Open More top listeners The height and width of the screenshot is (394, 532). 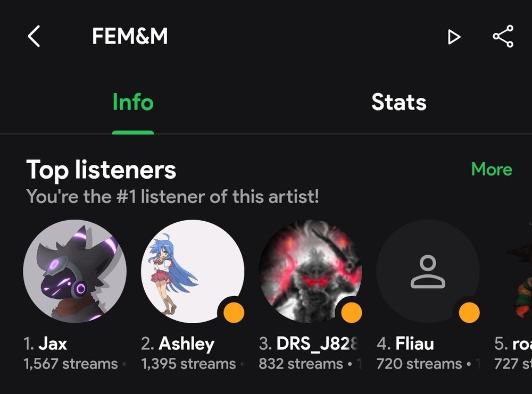point(492,169)
